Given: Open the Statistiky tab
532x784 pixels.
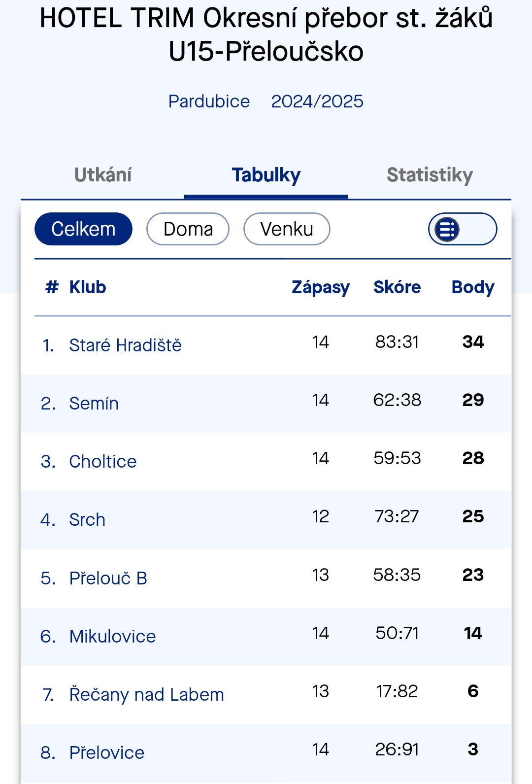Looking at the screenshot, I should (430, 175).
